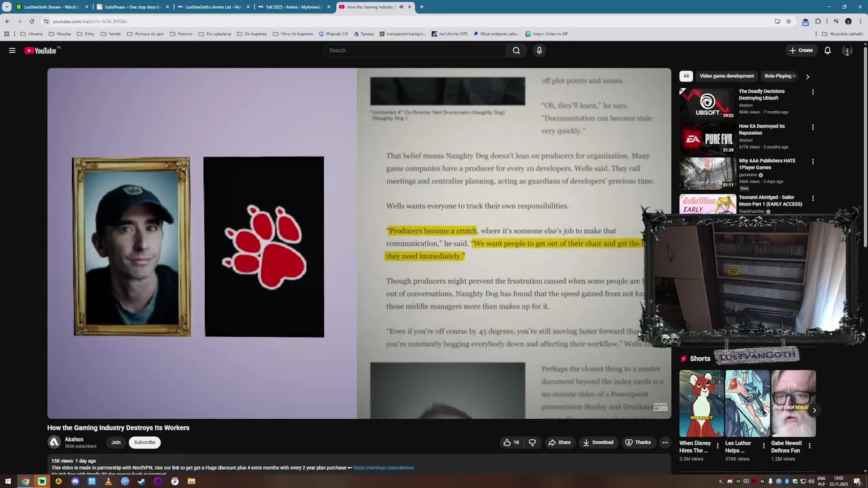868x488 pixels.
Task: Click the video player to pause
Action: pyautogui.click(x=359, y=243)
